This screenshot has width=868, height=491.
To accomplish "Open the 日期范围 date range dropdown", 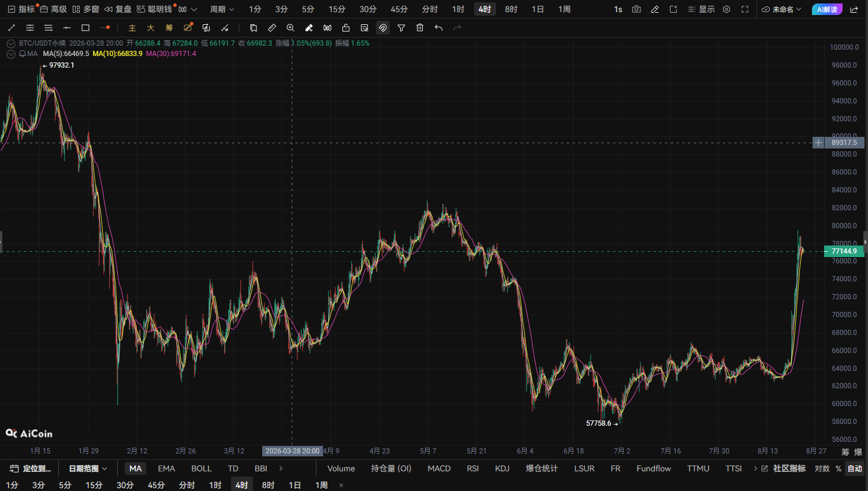I will [88, 468].
